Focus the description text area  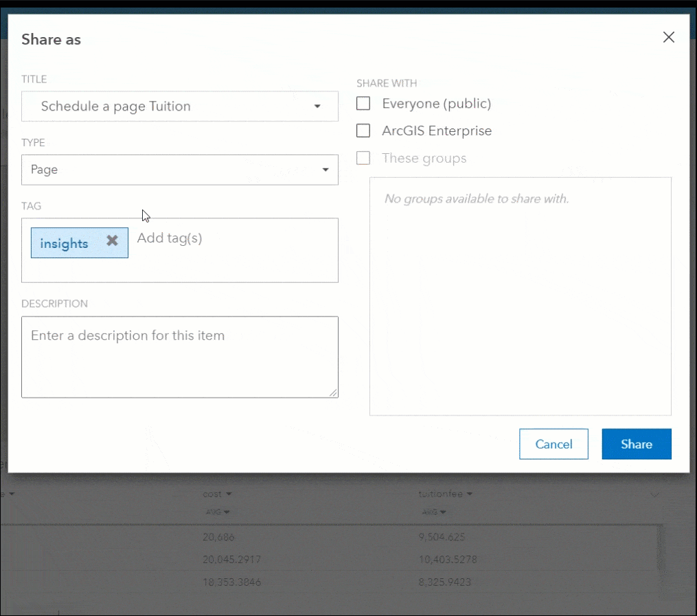179,356
